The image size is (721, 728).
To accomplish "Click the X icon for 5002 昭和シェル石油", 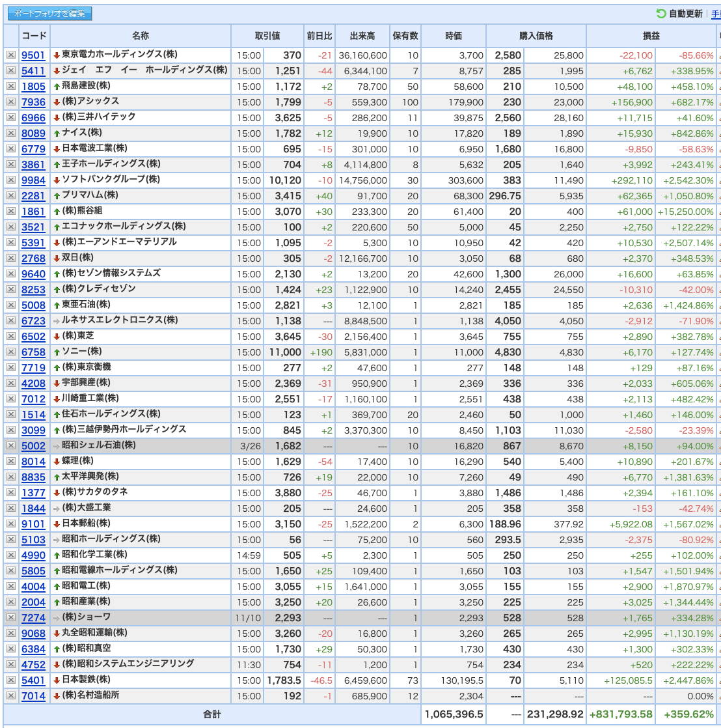I will (11, 445).
